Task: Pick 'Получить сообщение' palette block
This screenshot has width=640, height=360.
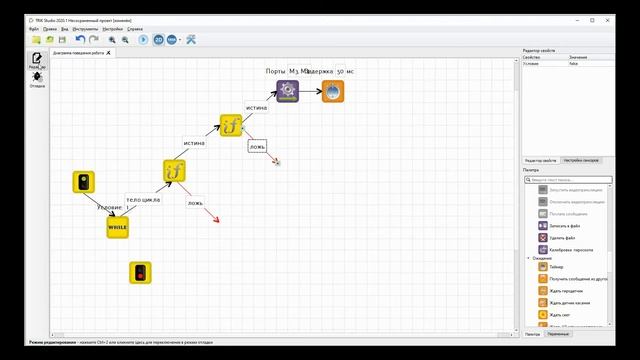Action: tap(572, 279)
